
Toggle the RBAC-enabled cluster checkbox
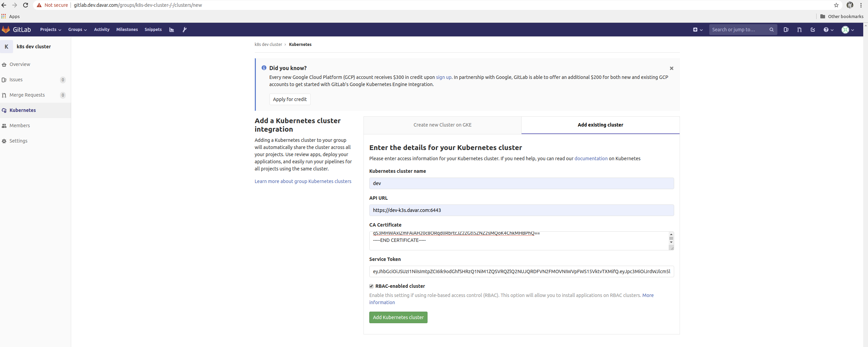pos(371,286)
